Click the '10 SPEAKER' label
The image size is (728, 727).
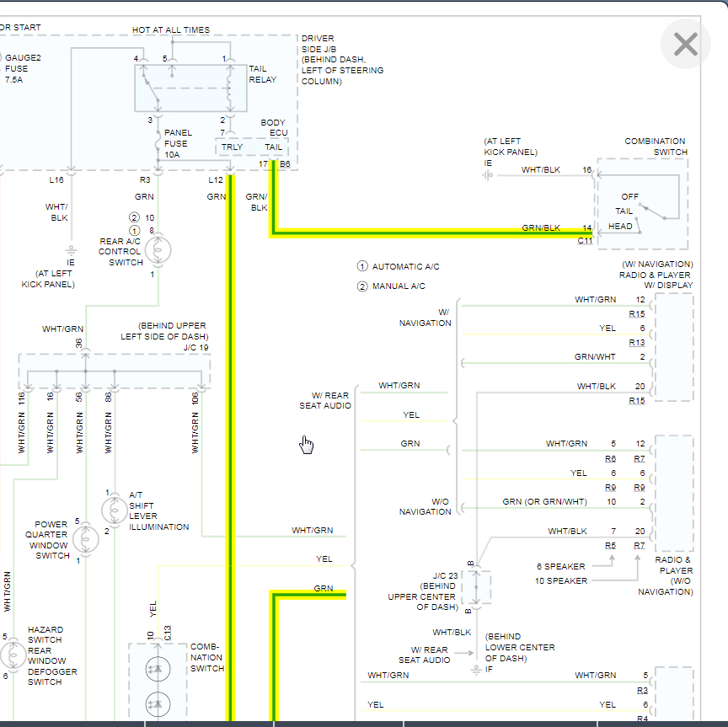pos(561,580)
